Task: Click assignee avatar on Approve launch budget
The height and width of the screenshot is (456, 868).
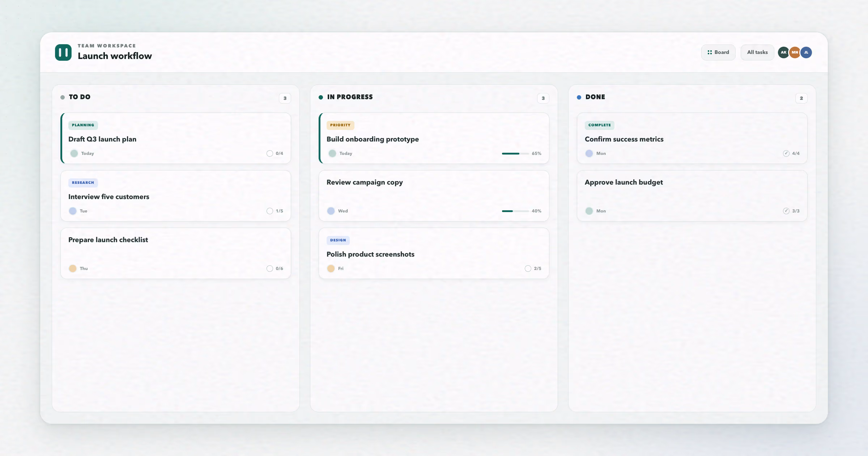Action: tap(589, 211)
